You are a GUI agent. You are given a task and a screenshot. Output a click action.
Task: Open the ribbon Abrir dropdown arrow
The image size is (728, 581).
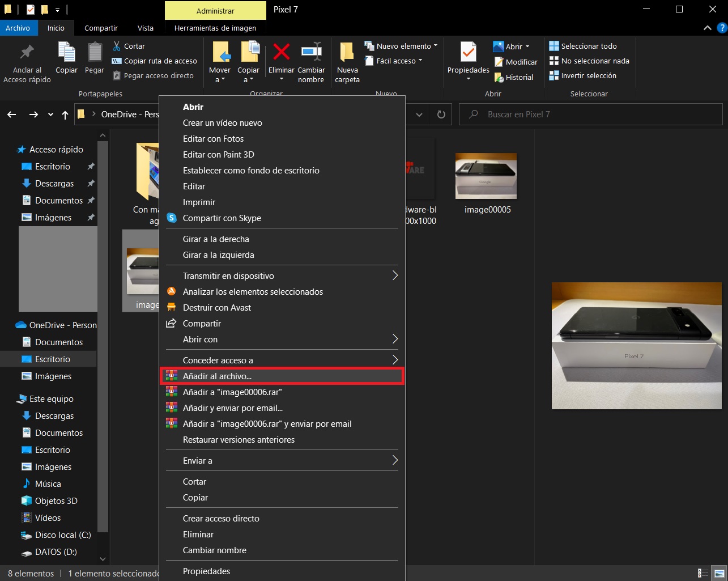pos(527,46)
